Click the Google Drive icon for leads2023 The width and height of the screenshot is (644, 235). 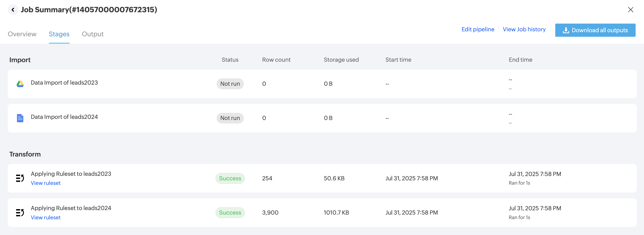coord(20,84)
